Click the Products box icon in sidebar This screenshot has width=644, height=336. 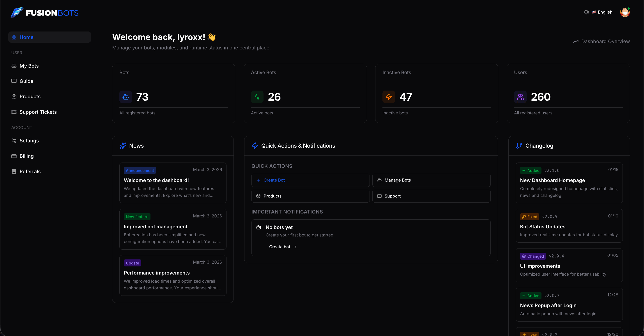coord(14,96)
